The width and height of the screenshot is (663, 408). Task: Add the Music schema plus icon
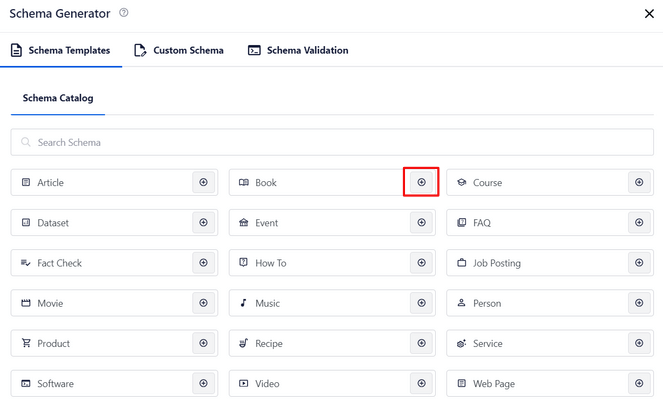421,303
